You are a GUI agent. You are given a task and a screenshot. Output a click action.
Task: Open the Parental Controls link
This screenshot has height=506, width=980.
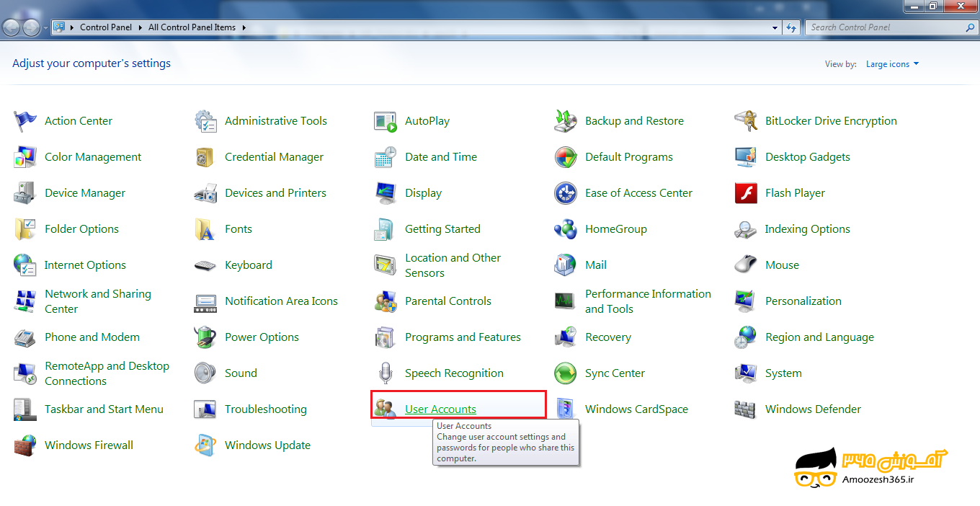448,301
